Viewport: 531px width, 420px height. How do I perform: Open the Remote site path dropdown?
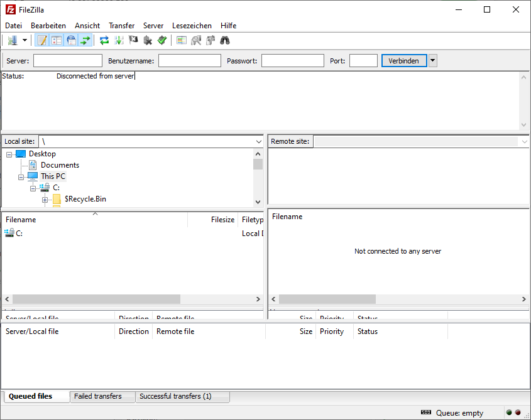[524, 141]
